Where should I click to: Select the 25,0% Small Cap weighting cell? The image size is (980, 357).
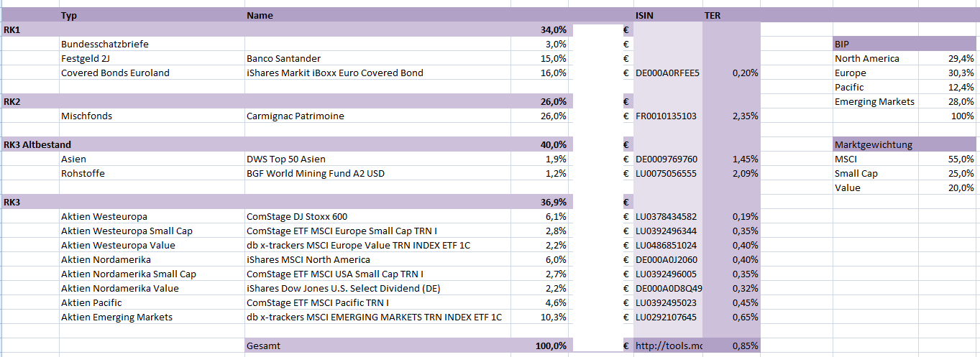click(961, 173)
